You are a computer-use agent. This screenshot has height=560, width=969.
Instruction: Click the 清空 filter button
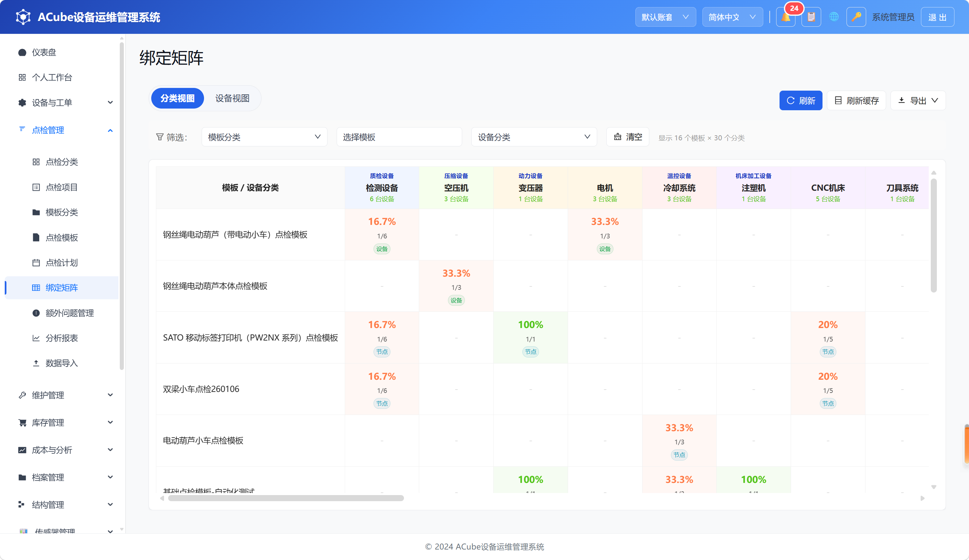[x=628, y=137]
